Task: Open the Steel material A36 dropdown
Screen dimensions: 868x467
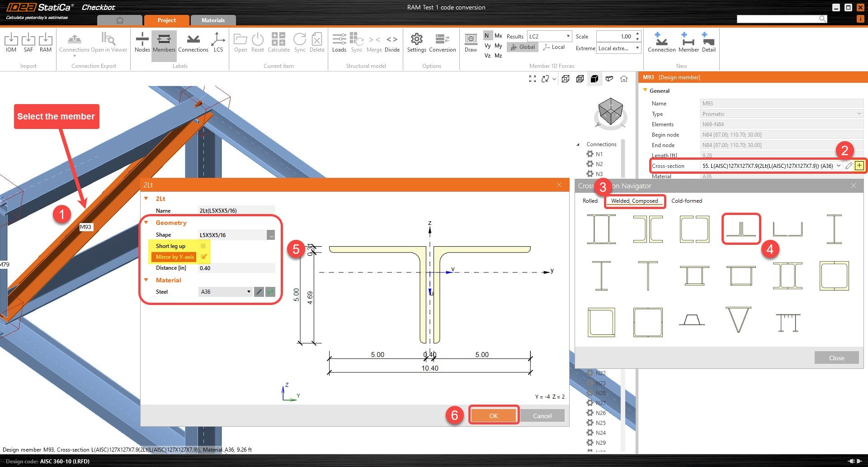Action: click(x=249, y=292)
